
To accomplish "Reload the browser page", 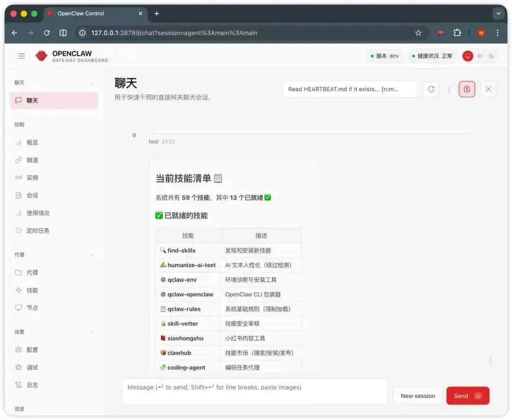I will click(46, 33).
